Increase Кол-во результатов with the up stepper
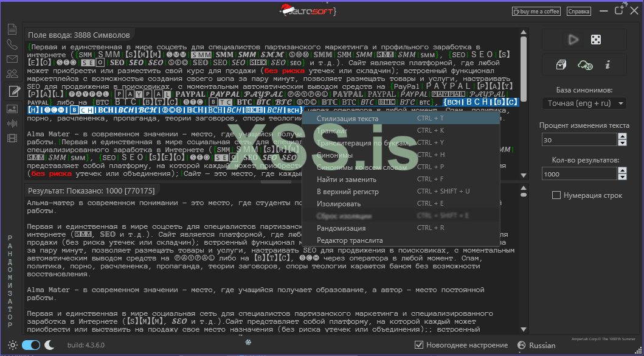644x356 pixels. [622, 170]
